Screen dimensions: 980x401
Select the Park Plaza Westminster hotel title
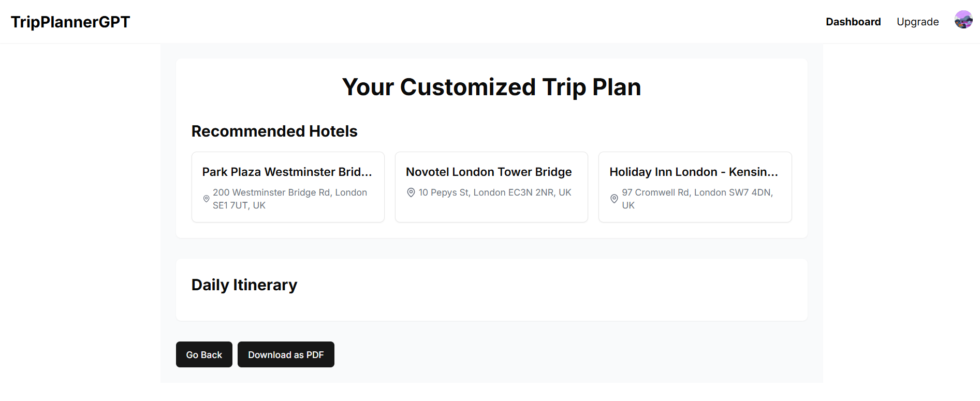point(287,172)
